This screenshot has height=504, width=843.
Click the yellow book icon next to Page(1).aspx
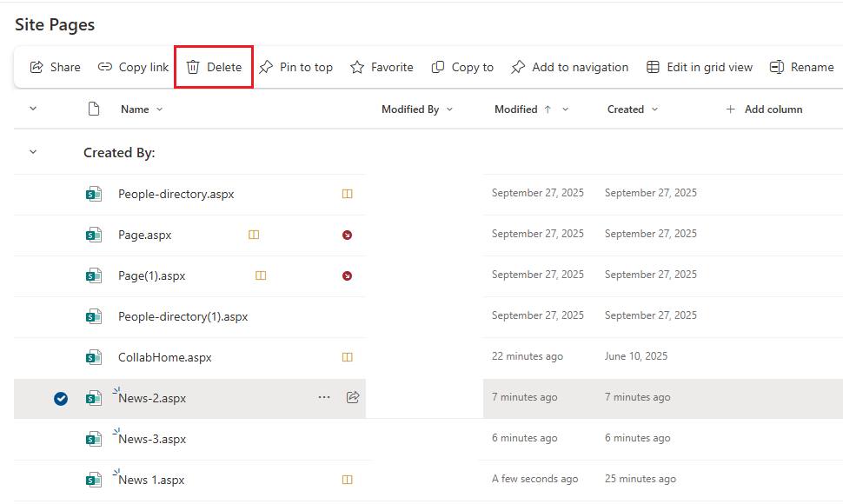[x=261, y=275]
